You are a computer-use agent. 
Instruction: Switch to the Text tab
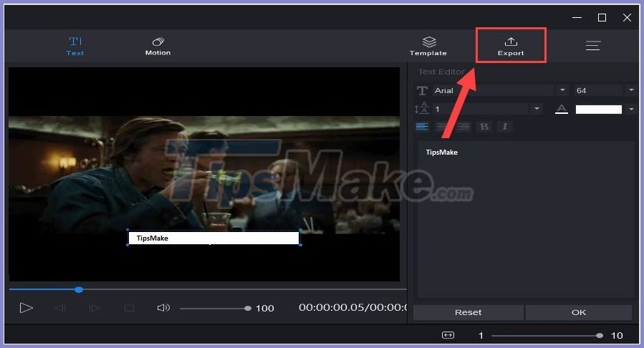pos(75,46)
